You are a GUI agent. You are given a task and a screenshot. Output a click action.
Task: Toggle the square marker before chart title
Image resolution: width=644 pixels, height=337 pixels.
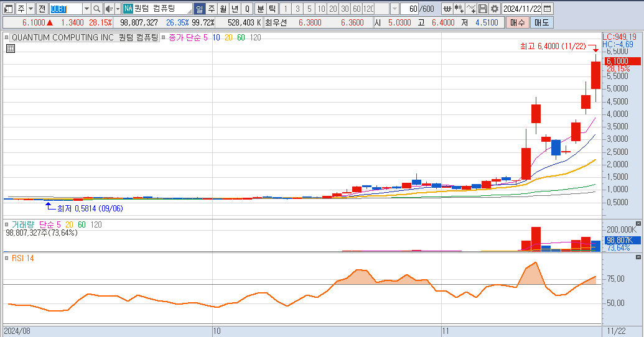point(6,37)
